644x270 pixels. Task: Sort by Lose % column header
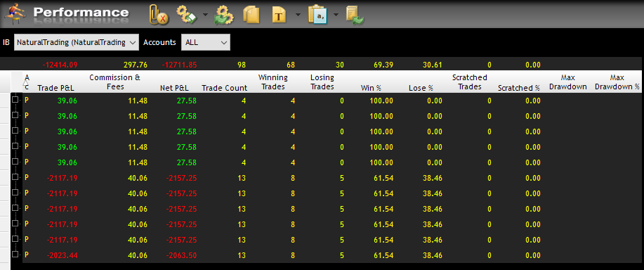tap(421, 87)
